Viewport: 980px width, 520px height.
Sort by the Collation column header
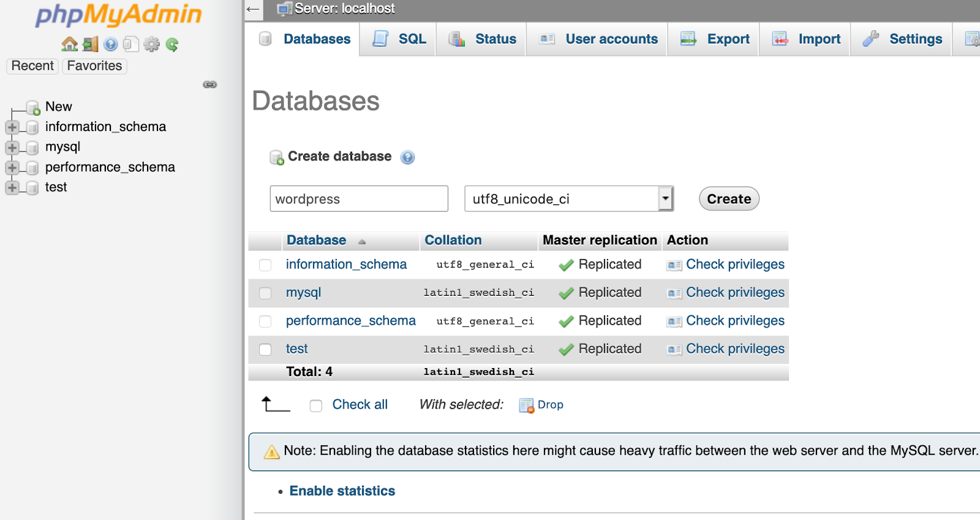click(453, 240)
